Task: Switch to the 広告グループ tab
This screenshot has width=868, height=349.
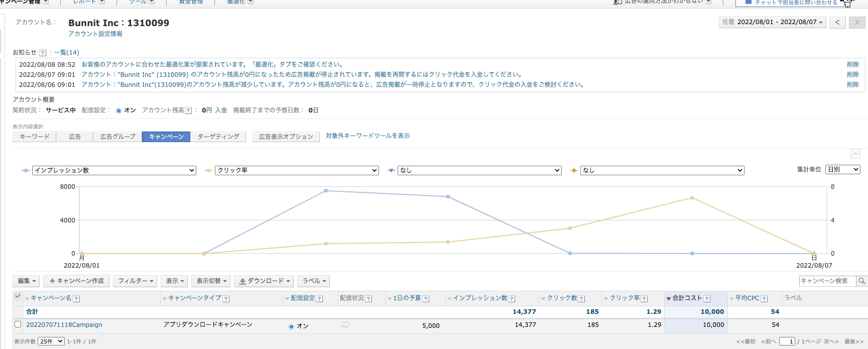Action: 117,137
